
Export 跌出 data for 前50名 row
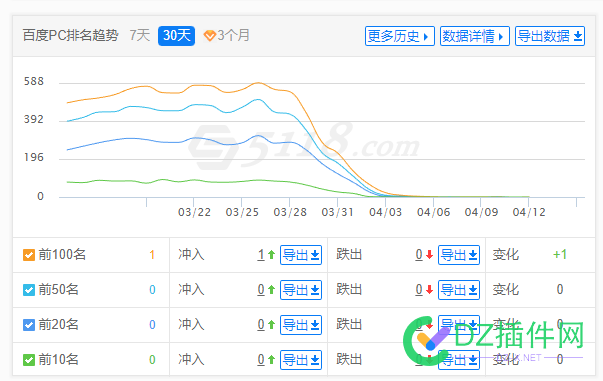(459, 290)
